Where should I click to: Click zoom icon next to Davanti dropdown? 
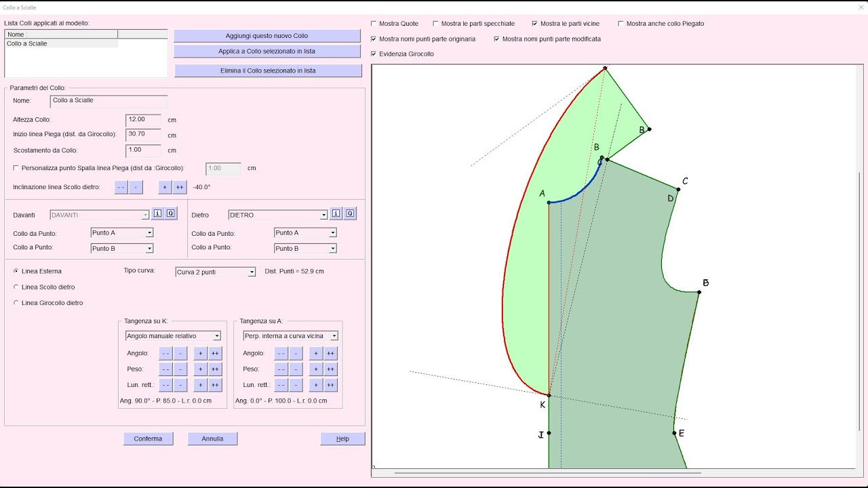[170, 214]
